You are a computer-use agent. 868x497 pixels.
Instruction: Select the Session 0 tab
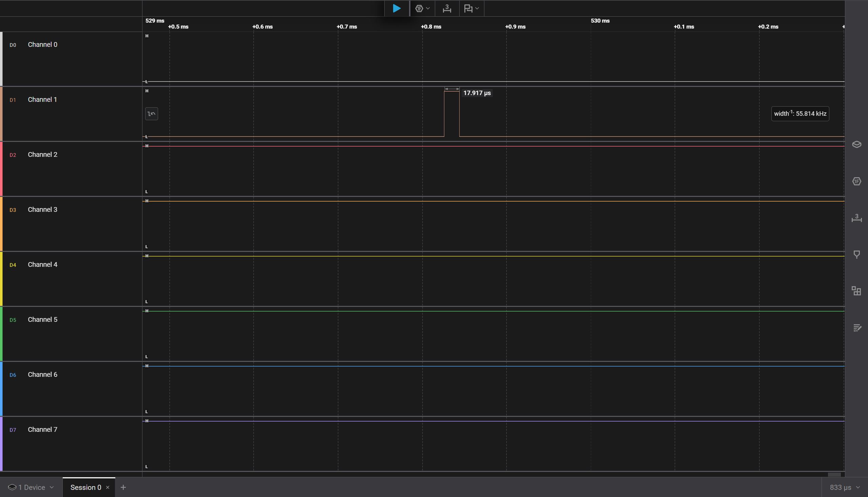point(85,487)
